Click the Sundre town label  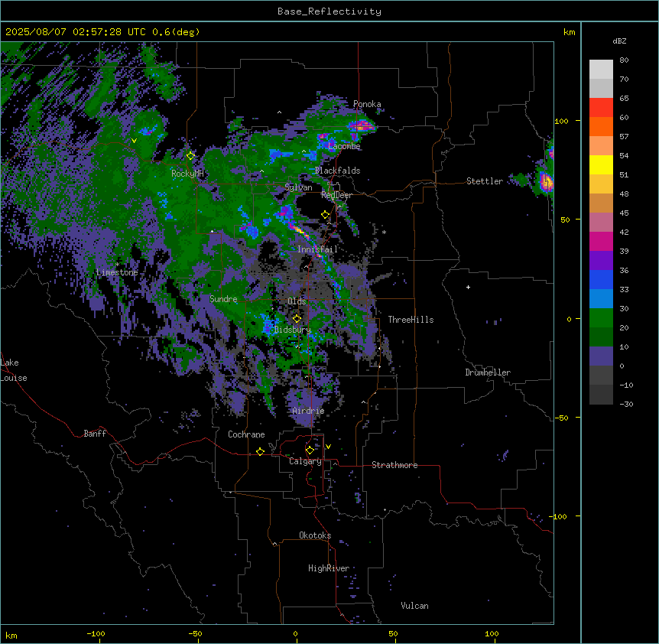pyautogui.click(x=223, y=299)
